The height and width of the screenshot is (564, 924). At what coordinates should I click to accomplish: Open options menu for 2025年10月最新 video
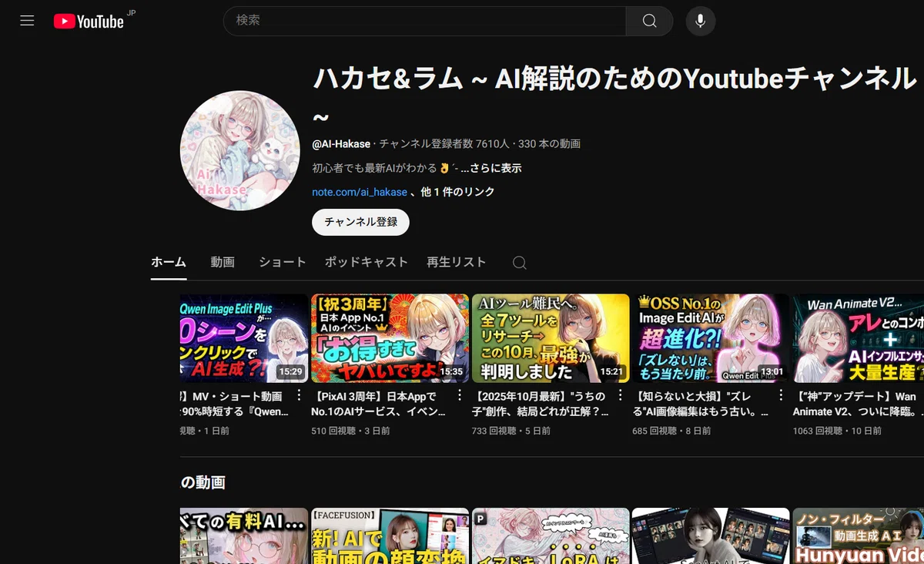621,395
